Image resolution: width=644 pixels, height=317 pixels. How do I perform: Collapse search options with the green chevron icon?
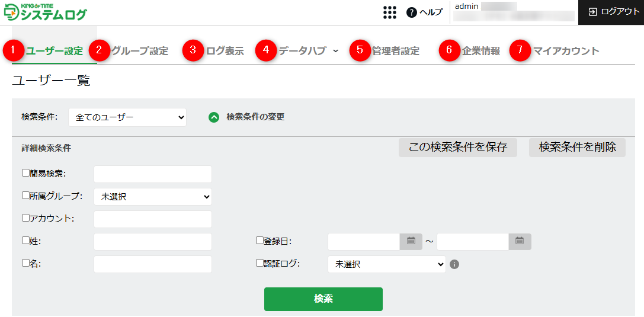pyautogui.click(x=213, y=117)
